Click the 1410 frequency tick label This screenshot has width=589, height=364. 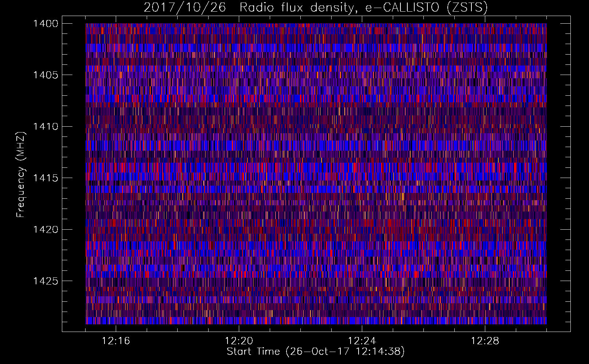tap(46, 127)
